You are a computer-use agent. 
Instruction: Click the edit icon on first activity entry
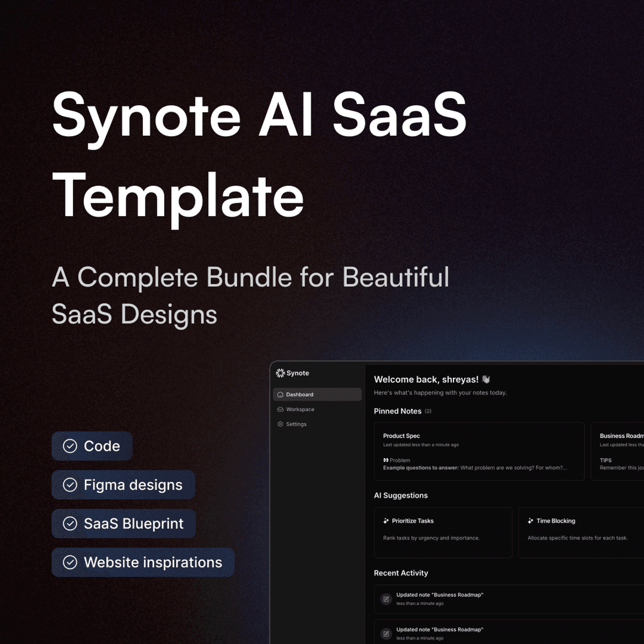386,599
